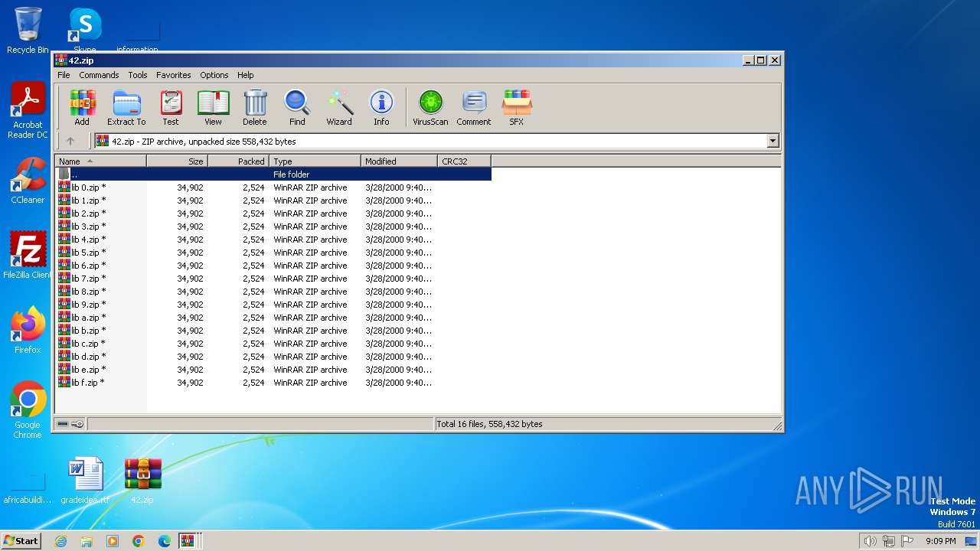Open the Find tool
Image resolution: width=980 pixels, height=551 pixels.
pyautogui.click(x=297, y=107)
